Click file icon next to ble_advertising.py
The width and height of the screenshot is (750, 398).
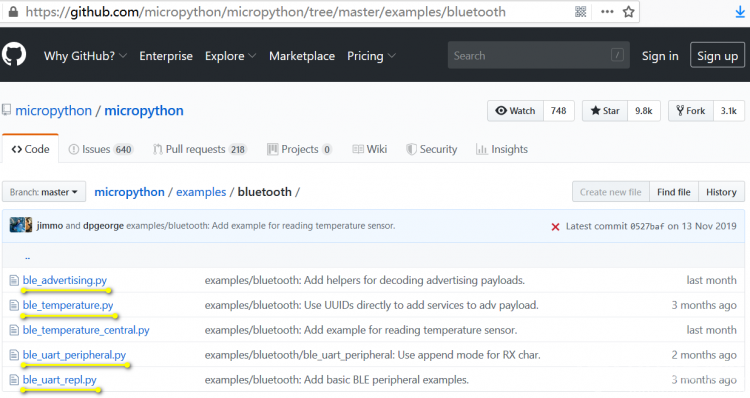point(14,280)
